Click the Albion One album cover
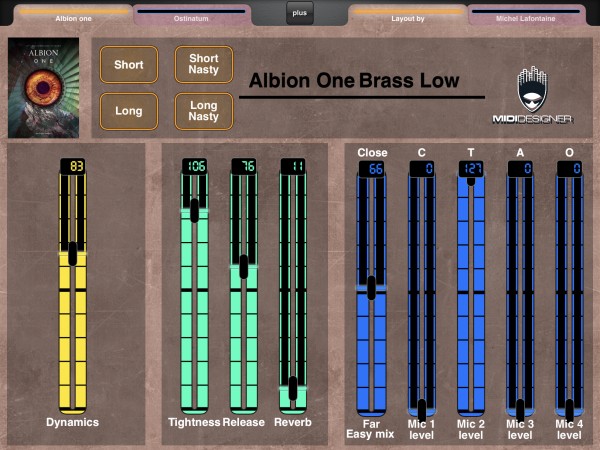This screenshot has width=600, height=450. (44, 88)
